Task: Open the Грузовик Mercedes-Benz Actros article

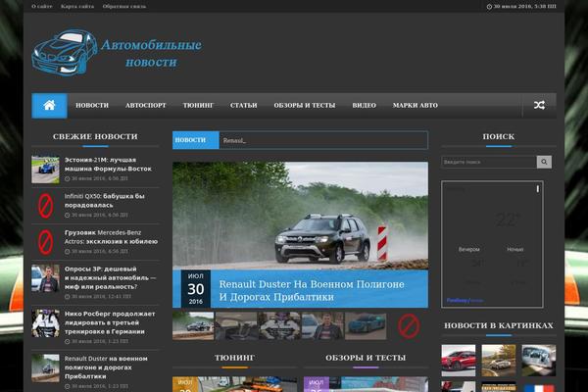Action: [111, 237]
